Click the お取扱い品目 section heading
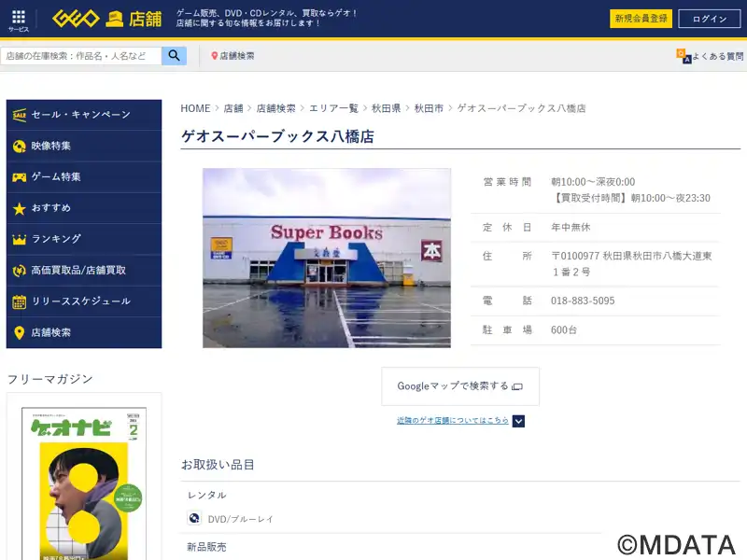The width and height of the screenshot is (747, 560). coord(218,465)
